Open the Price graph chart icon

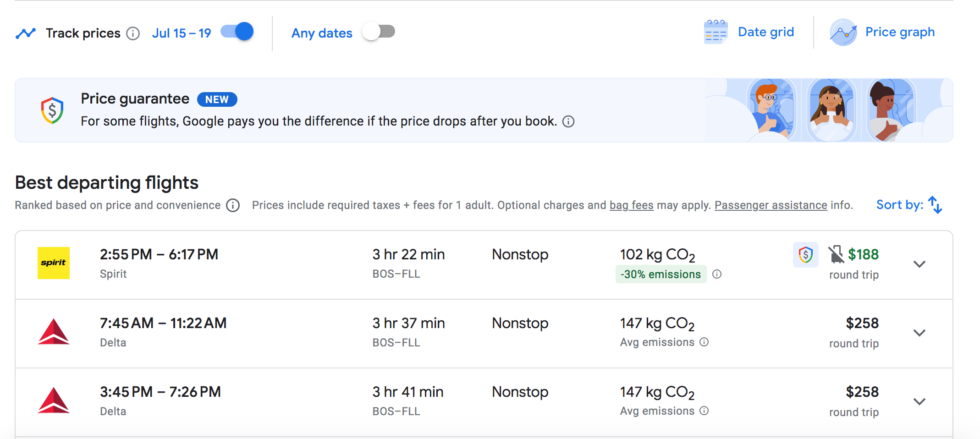point(842,33)
